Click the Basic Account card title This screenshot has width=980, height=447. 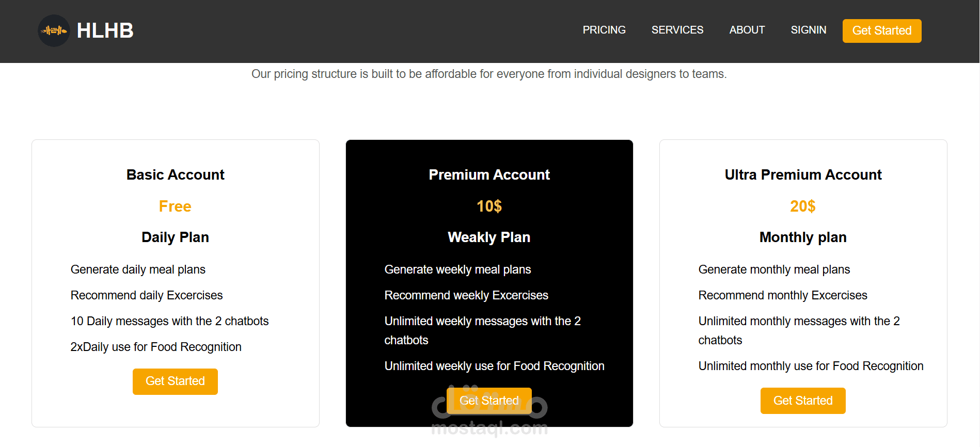point(176,175)
